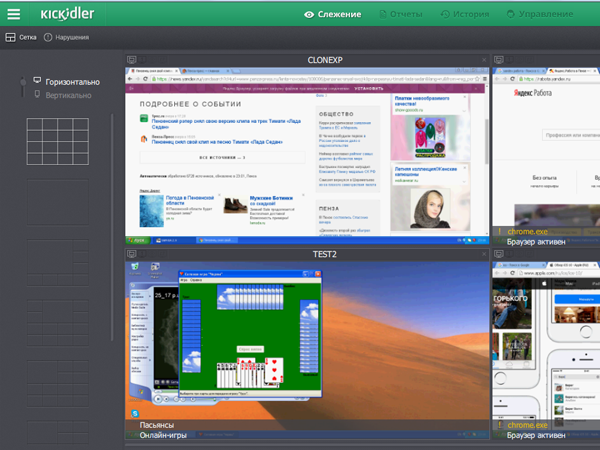
Task: Click the Сетка grid icon
Action: pos(10,37)
